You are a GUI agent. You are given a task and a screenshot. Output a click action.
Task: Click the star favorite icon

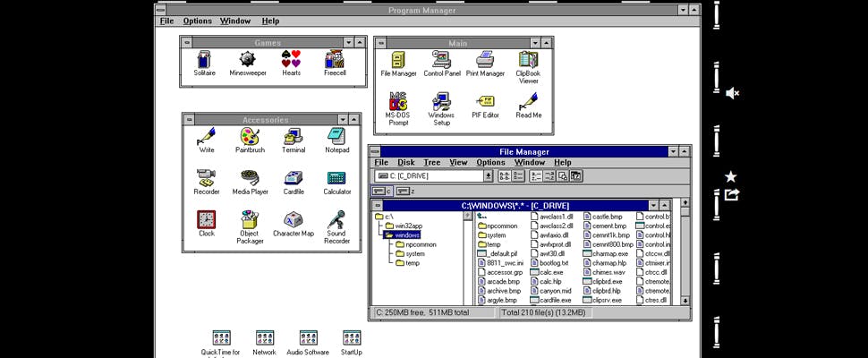click(731, 177)
